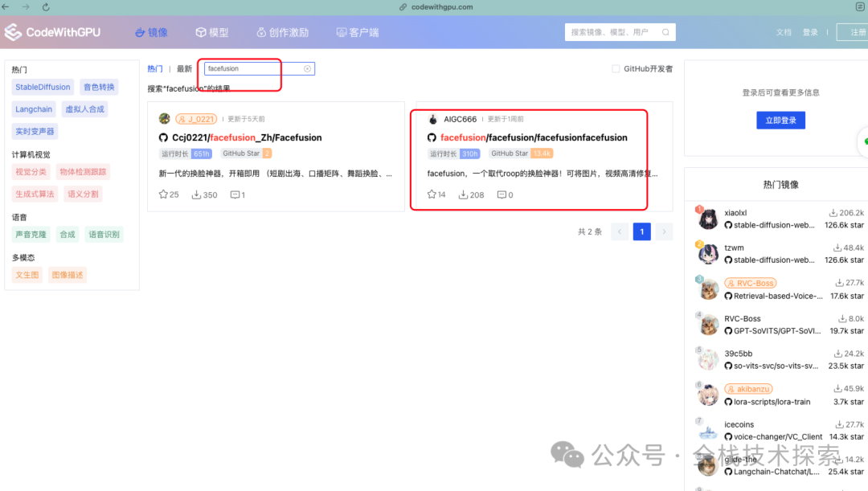Click GitHub icon next to Ccj0221/facefusion_Zh
868x491 pixels.
click(163, 137)
